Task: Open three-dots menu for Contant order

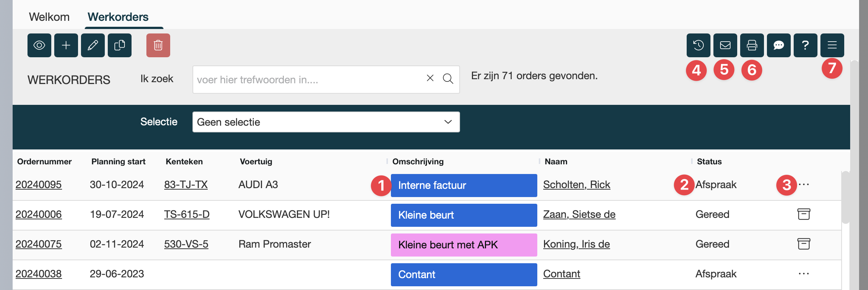Action: coord(804,274)
